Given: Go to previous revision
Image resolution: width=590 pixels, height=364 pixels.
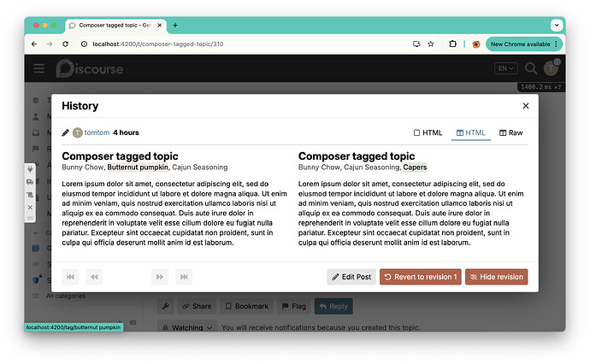Looking at the screenshot, I should [94, 277].
